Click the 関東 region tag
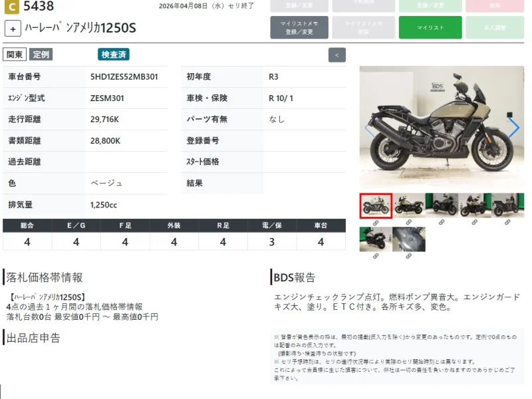The image size is (532, 399). pyautogui.click(x=15, y=55)
